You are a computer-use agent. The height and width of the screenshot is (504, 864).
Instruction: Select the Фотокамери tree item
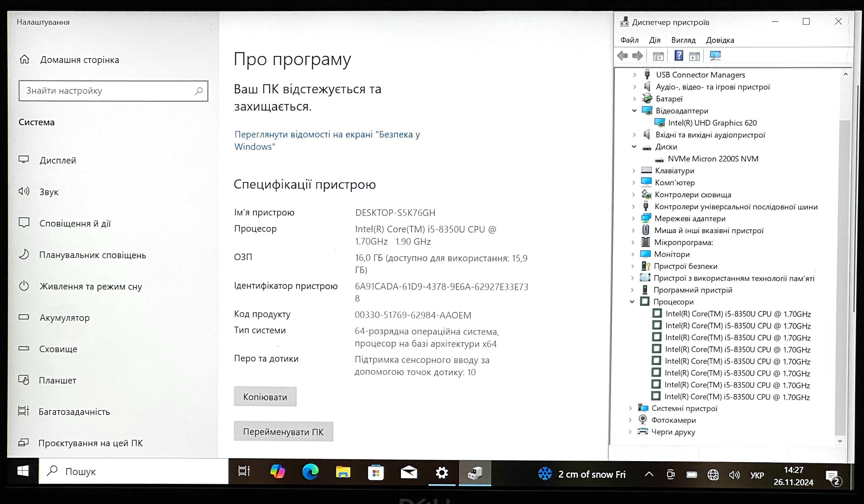[x=673, y=420]
